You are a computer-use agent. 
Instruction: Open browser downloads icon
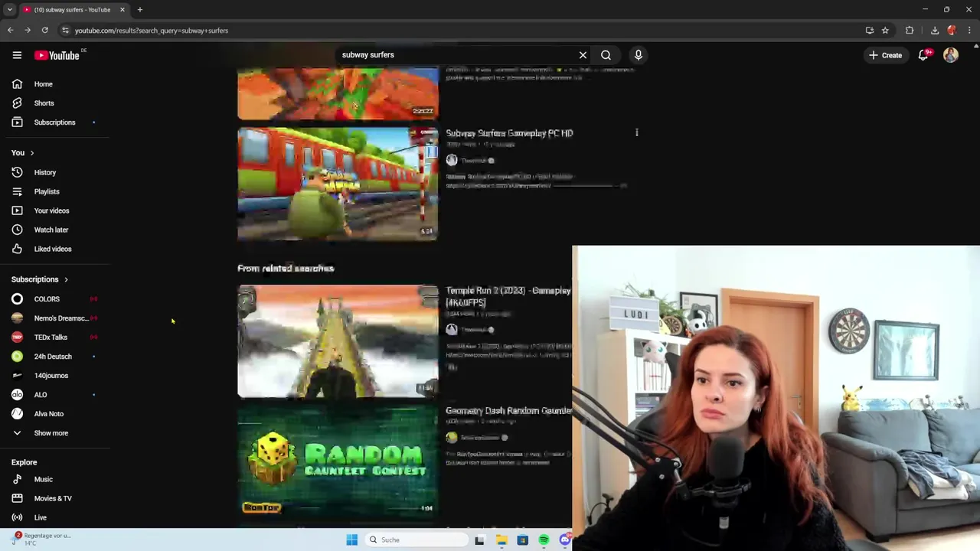point(935,31)
